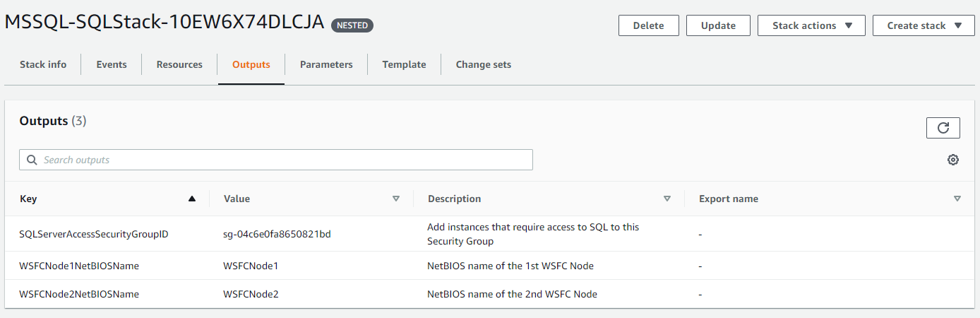
Task: Sort outputs by Export name arrow
Action: tap(957, 199)
